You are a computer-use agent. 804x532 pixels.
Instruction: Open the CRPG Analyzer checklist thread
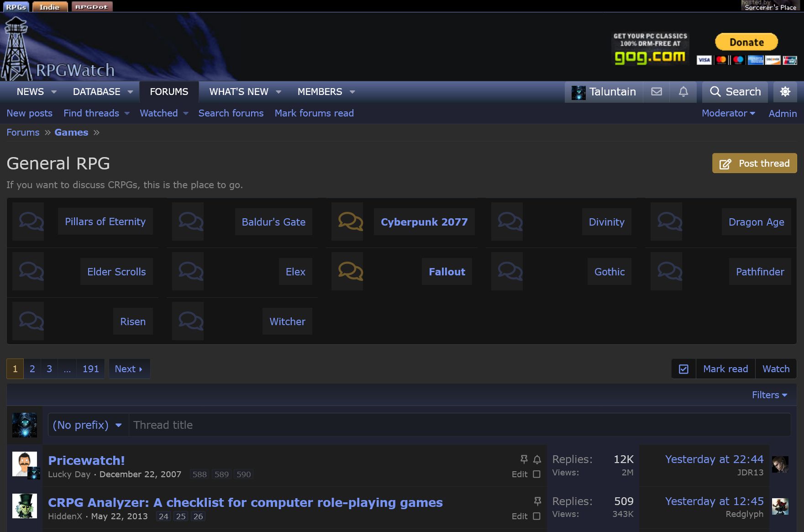[245, 502]
